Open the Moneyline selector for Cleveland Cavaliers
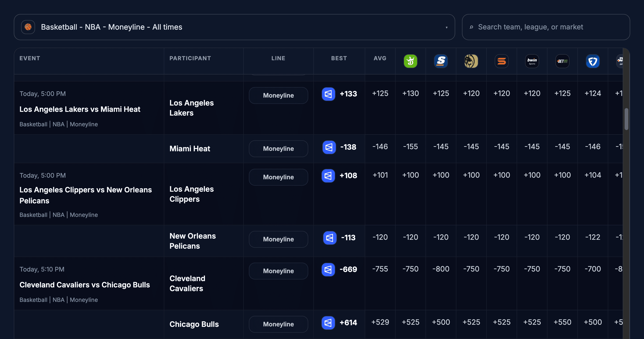The width and height of the screenshot is (644, 339). click(x=278, y=271)
